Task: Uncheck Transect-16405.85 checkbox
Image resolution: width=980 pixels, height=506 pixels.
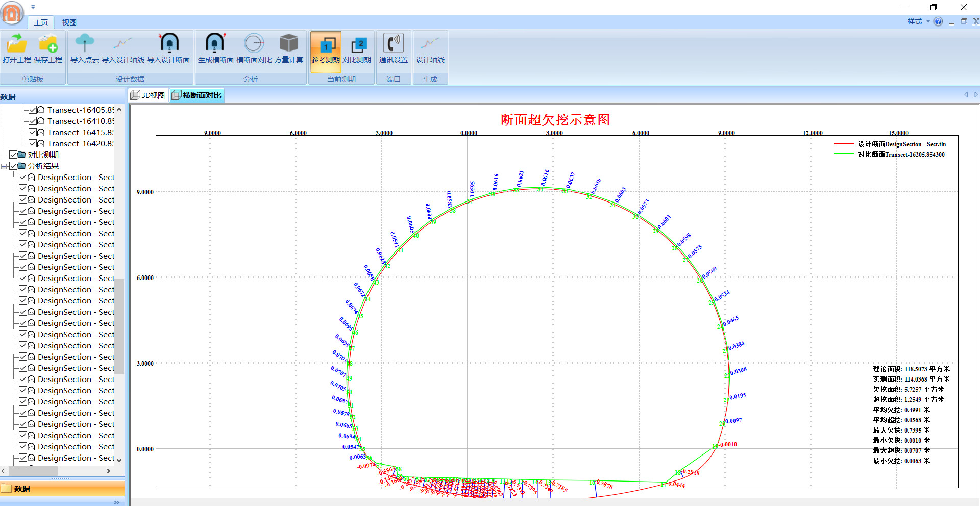Action: pyautogui.click(x=33, y=110)
